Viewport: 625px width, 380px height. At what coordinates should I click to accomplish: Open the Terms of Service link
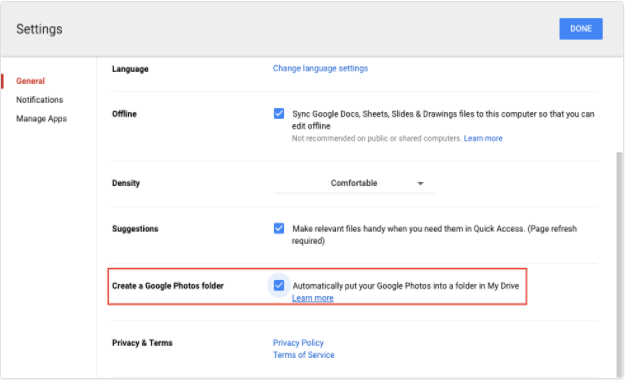[x=303, y=355]
